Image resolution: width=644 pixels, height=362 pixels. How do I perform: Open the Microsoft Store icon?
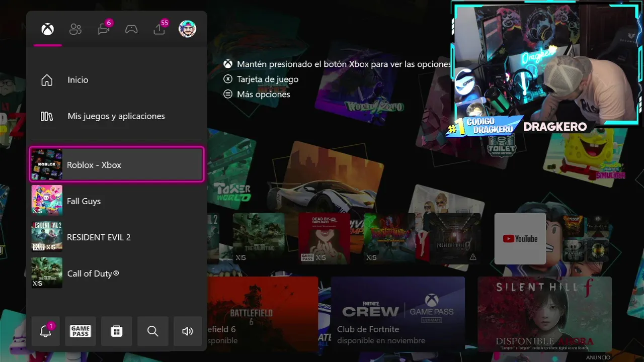(117, 331)
